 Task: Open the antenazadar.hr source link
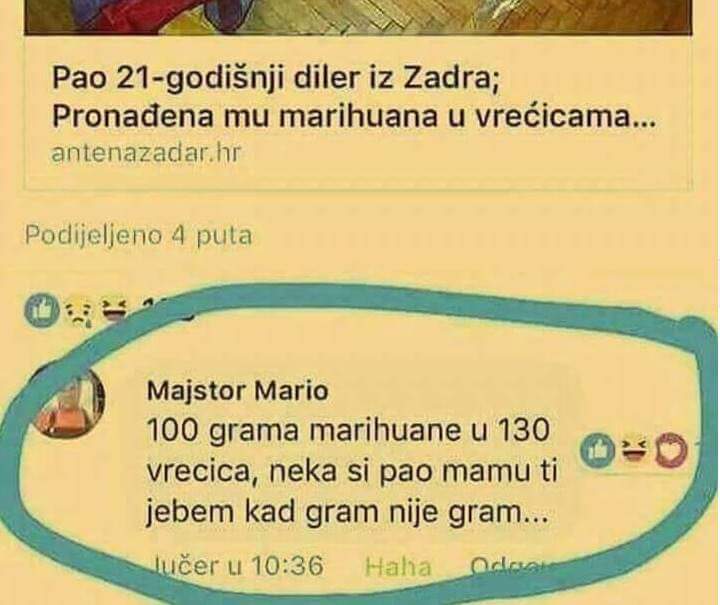[x=146, y=153]
